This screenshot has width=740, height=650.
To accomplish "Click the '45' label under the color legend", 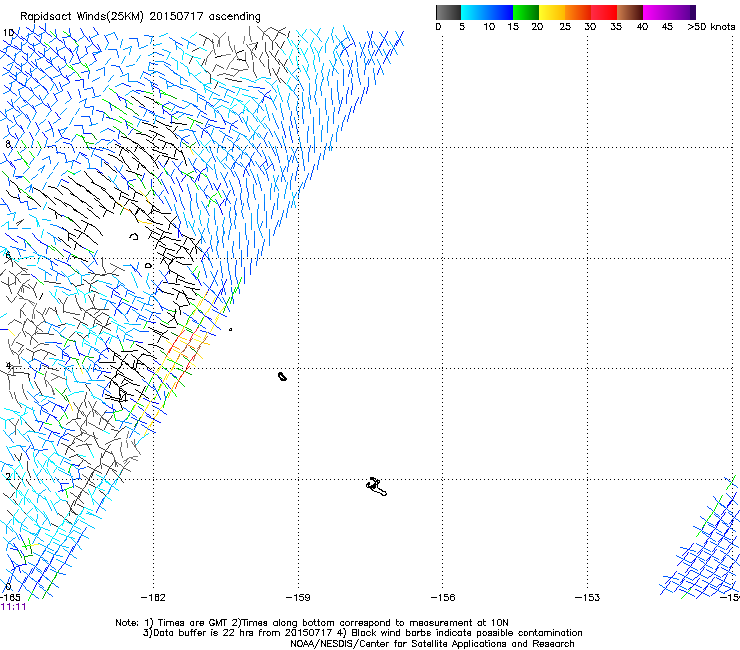I will [667, 27].
